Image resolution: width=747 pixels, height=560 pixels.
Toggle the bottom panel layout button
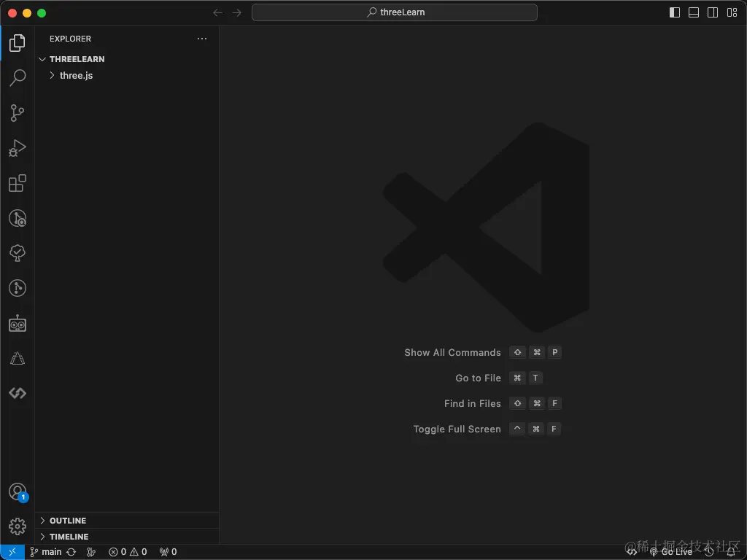pyautogui.click(x=694, y=13)
